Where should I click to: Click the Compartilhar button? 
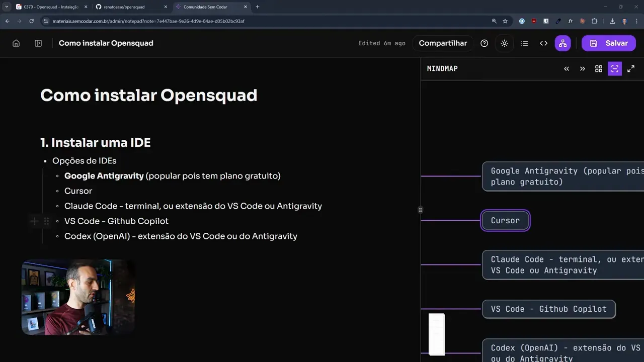(x=443, y=43)
